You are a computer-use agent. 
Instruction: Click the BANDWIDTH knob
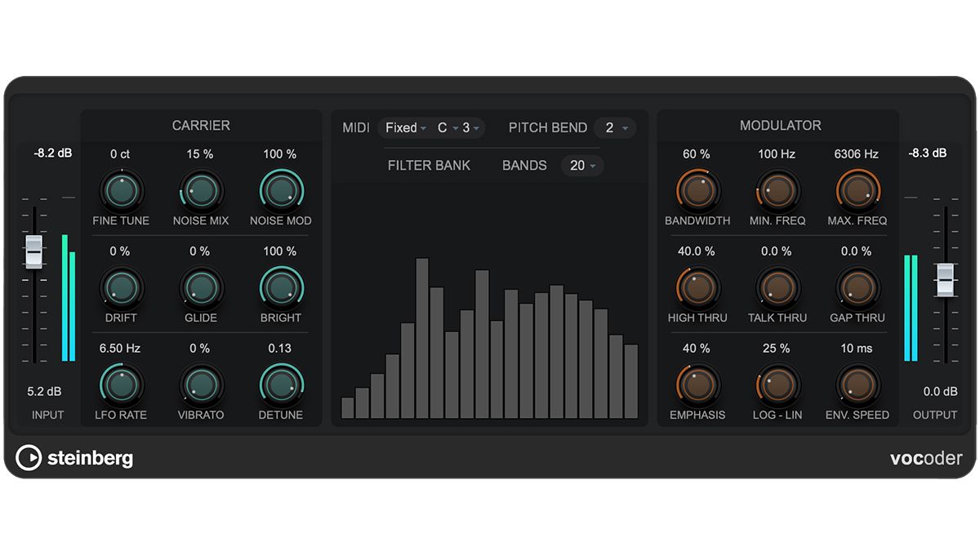[697, 191]
